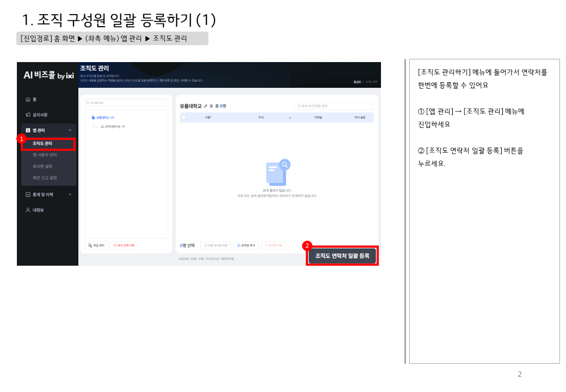This screenshot has height=392, width=566.
Task: Click the 부서 선택 삭제 button
Action: tap(124, 246)
